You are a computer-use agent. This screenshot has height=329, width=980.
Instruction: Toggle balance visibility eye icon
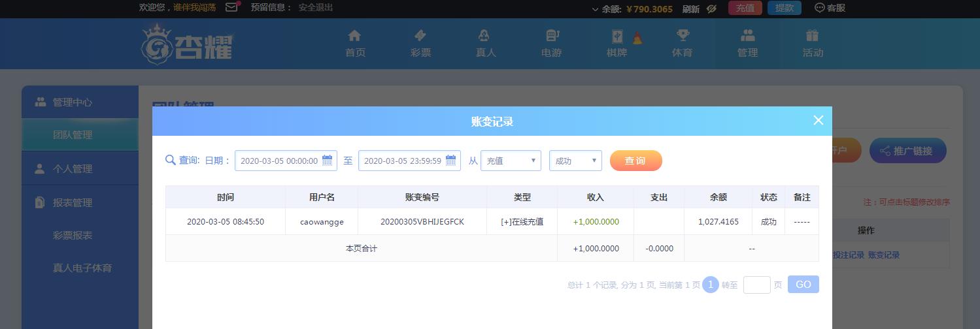coord(712,8)
